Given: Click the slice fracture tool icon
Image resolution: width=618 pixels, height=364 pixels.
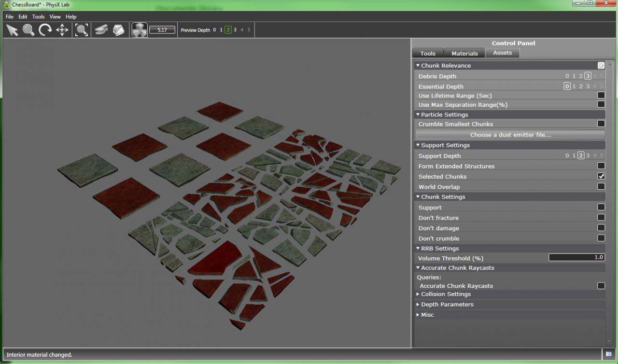Looking at the screenshot, I should click(x=101, y=30).
